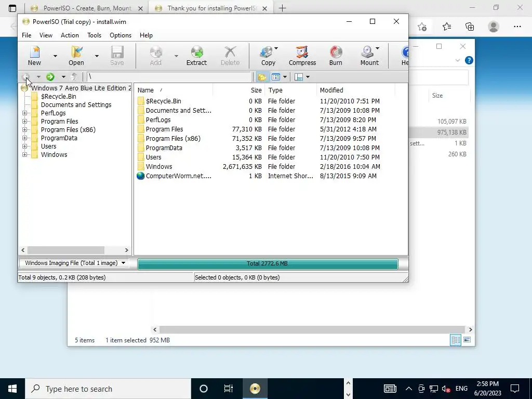
Task: Click the Compress toolbar icon
Action: (x=302, y=56)
